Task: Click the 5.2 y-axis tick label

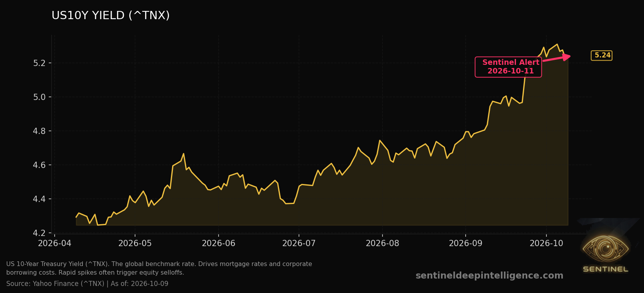Action: pos(40,63)
